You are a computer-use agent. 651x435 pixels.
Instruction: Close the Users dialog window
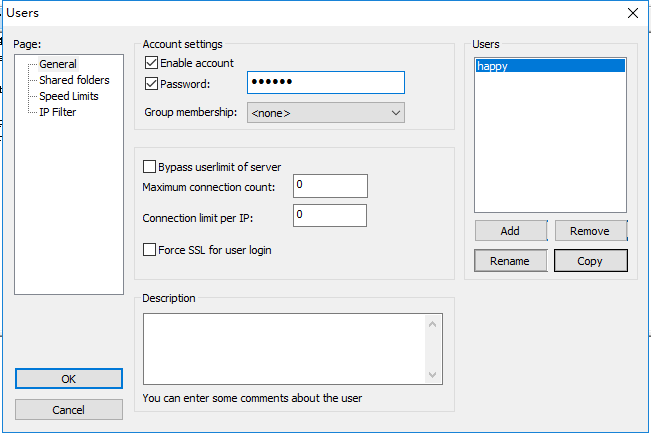click(x=632, y=13)
